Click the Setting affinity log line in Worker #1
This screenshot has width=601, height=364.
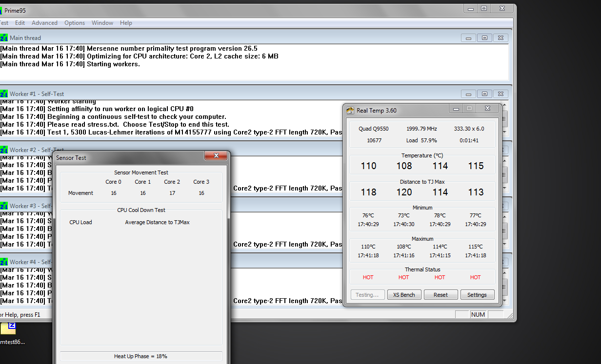(97, 109)
